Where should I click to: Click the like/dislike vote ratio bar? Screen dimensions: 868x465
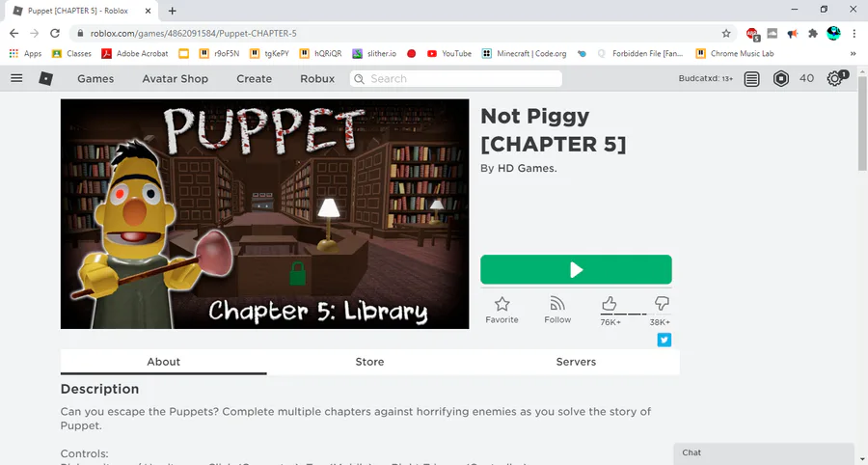(x=636, y=314)
